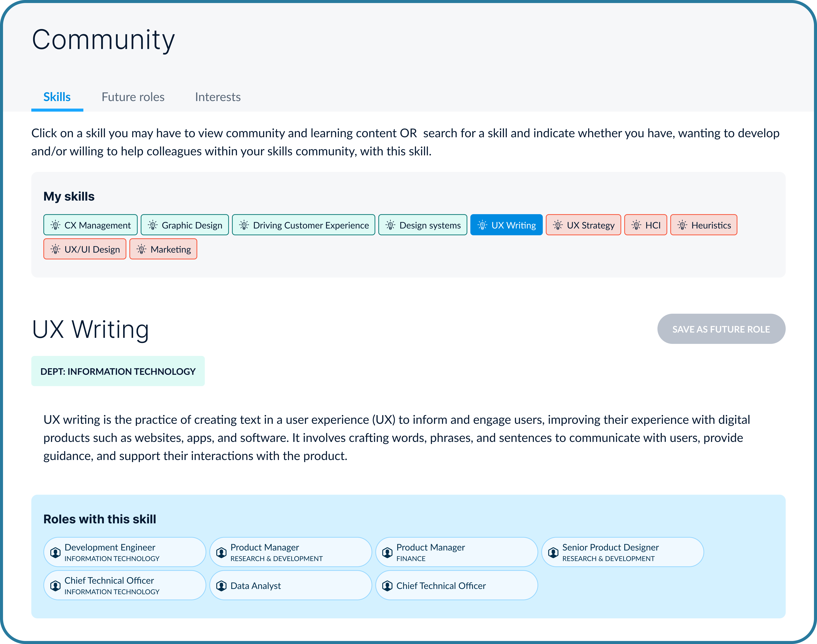The width and height of the screenshot is (817, 644).
Task: Click the person icon on Development Engineer role
Action: click(x=55, y=552)
